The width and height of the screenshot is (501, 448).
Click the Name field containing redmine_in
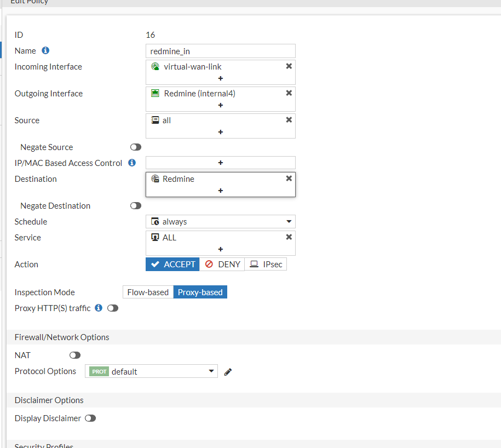(221, 51)
